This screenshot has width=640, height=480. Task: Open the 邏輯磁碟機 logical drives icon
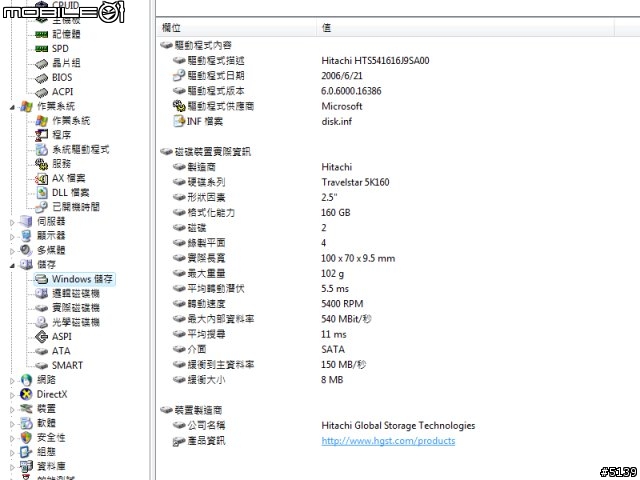[x=42, y=293]
